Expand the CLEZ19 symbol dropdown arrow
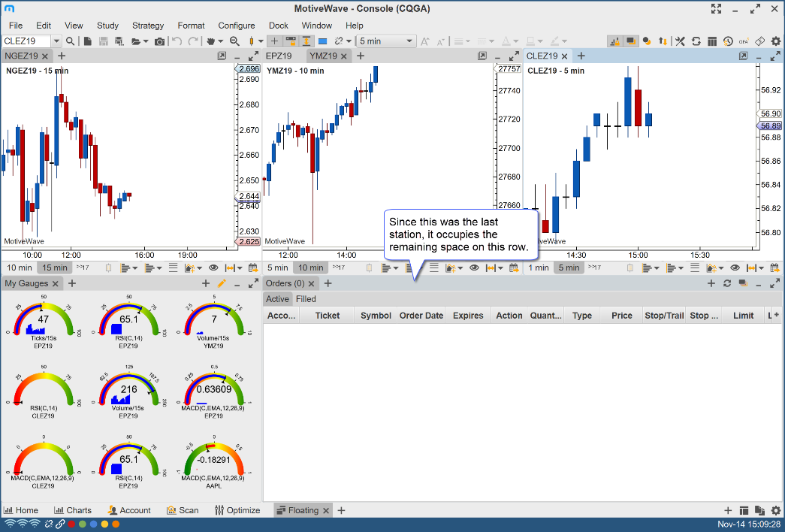The height and width of the screenshot is (532, 785). (x=56, y=41)
